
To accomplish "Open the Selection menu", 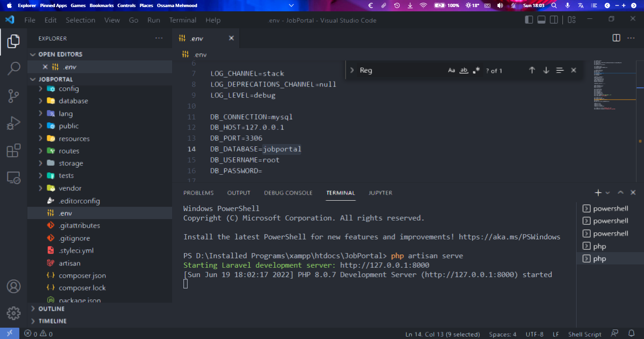I will [80, 20].
